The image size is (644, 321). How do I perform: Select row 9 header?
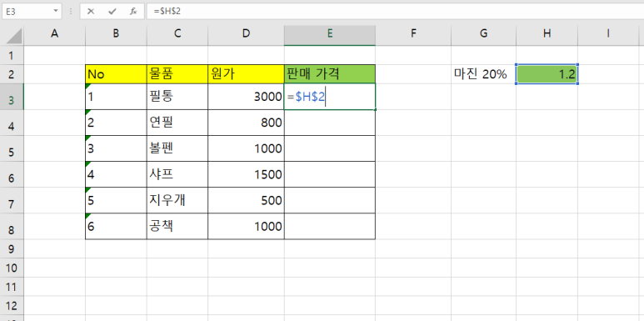click(12, 248)
